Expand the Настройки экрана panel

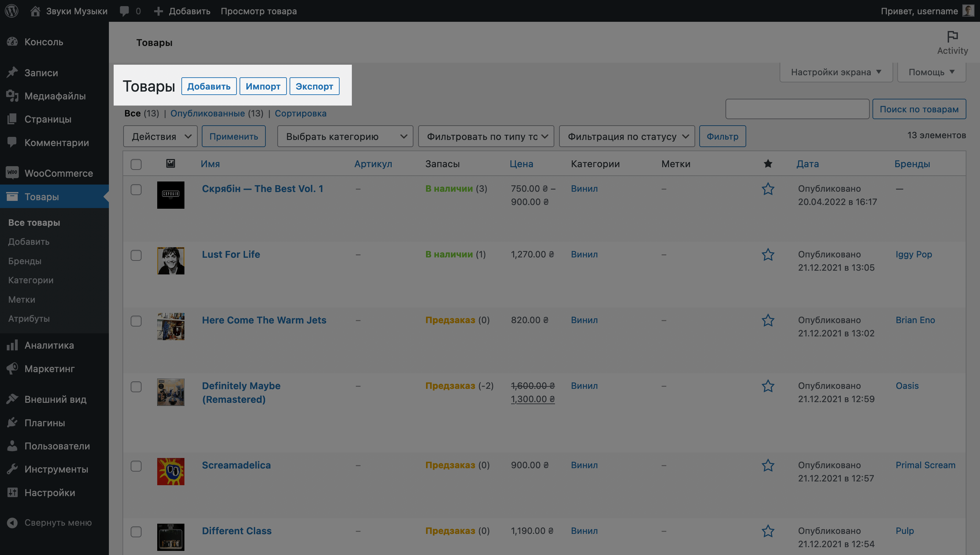836,72
